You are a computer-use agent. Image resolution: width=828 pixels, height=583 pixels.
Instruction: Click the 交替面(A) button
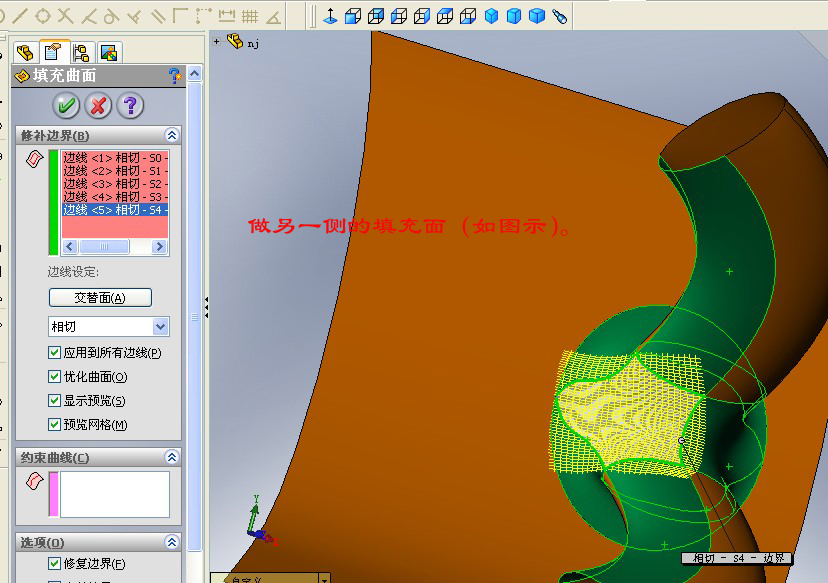(100, 298)
